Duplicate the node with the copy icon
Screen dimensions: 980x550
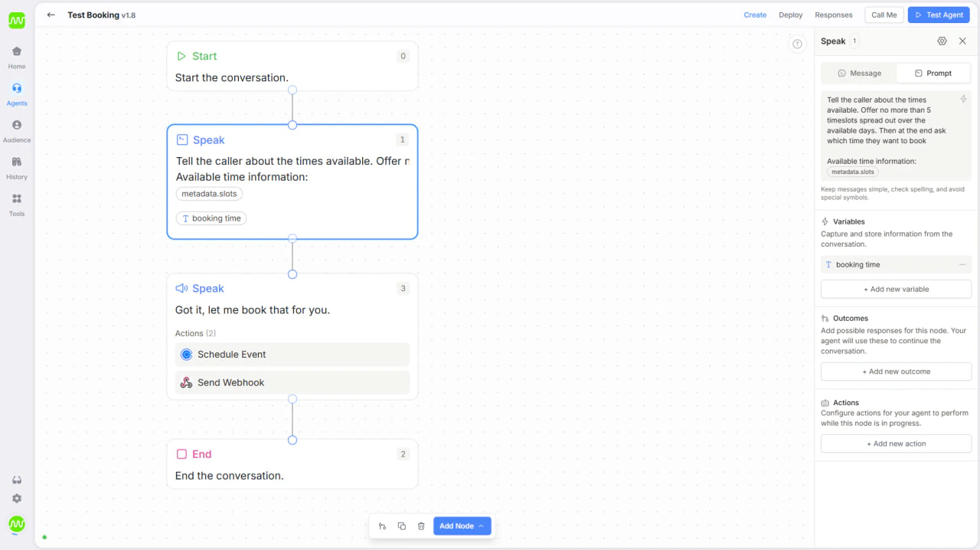tap(402, 525)
